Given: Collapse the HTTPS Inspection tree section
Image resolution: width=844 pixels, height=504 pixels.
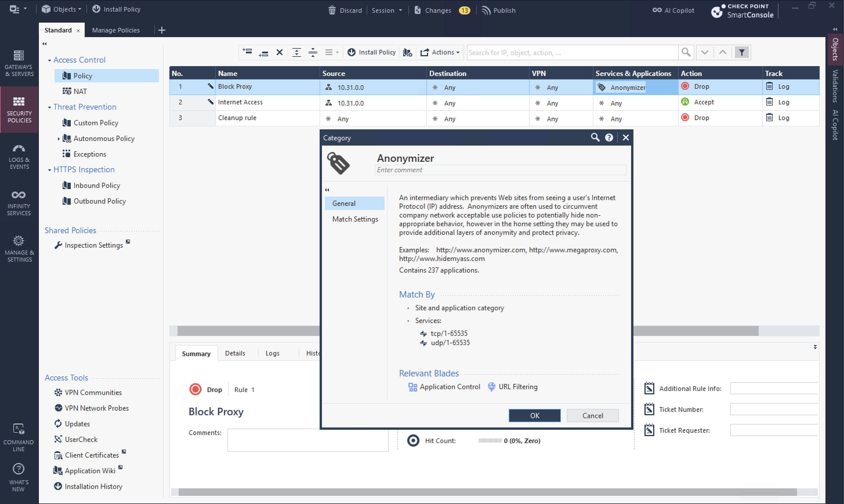Looking at the screenshot, I should [50, 170].
